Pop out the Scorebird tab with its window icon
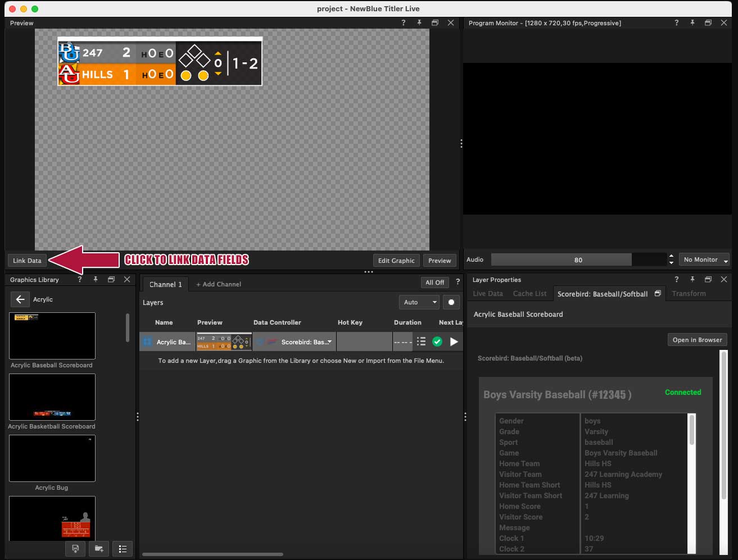The image size is (738, 560). pos(658,294)
